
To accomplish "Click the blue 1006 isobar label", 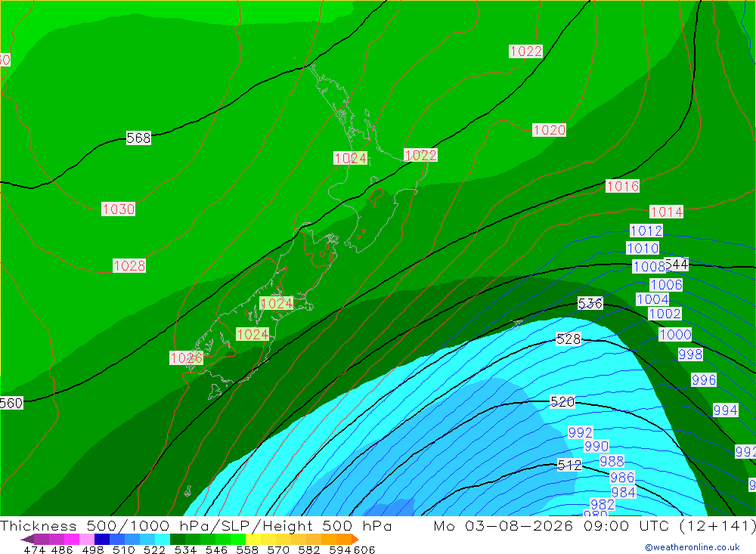I will [x=666, y=285].
